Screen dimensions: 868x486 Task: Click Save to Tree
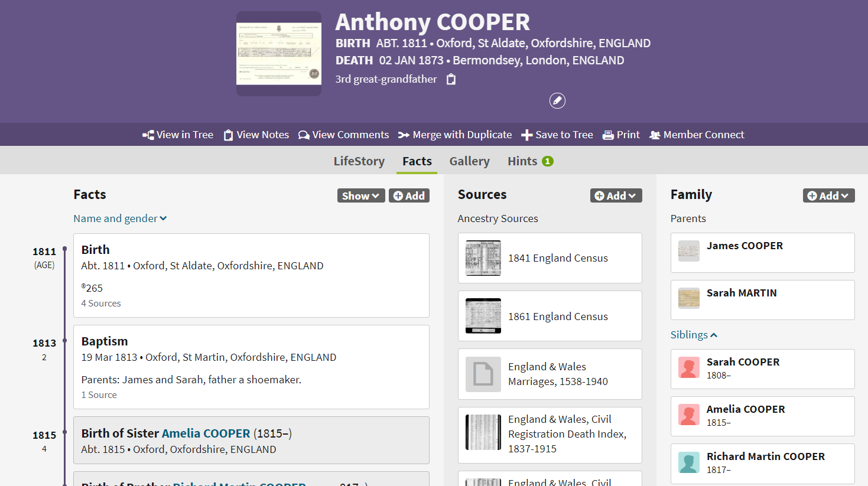point(557,135)
